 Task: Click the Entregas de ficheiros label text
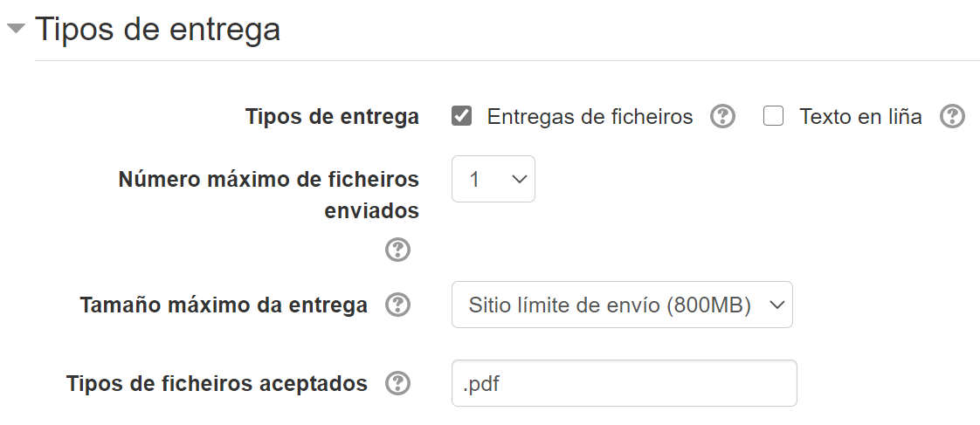pos(590,117)
